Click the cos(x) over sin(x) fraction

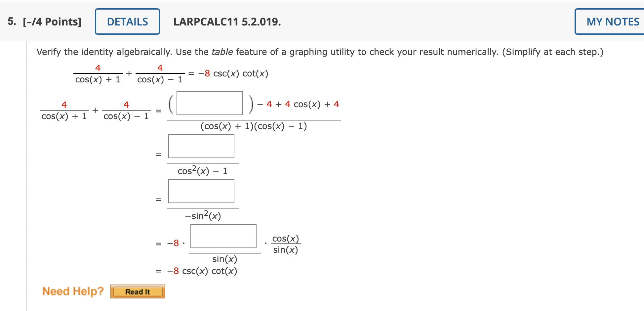286,244
